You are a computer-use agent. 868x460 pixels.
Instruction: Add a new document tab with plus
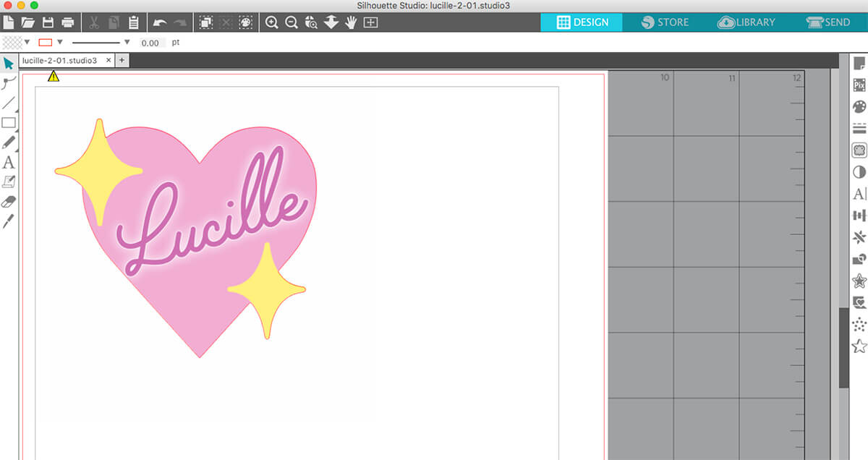pos(122,61)
